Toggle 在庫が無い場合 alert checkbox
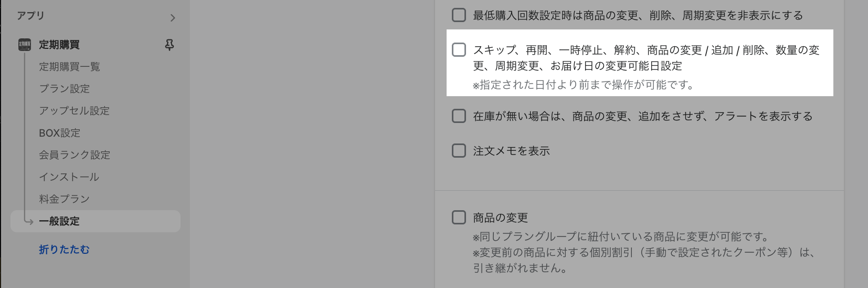The width and height of the screenshot is (868, 288). click(459, 116)
